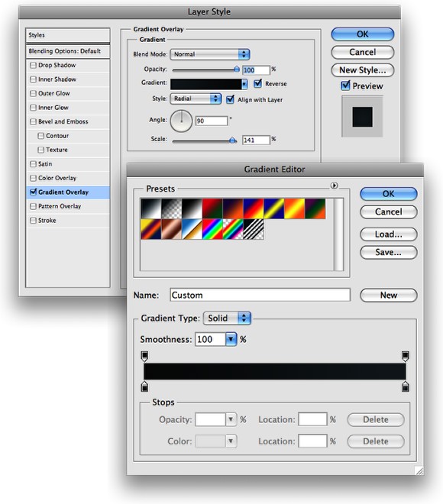Click the Scale slider handle
The width and height of the screenshot is (443, 504).
[233, 140]
